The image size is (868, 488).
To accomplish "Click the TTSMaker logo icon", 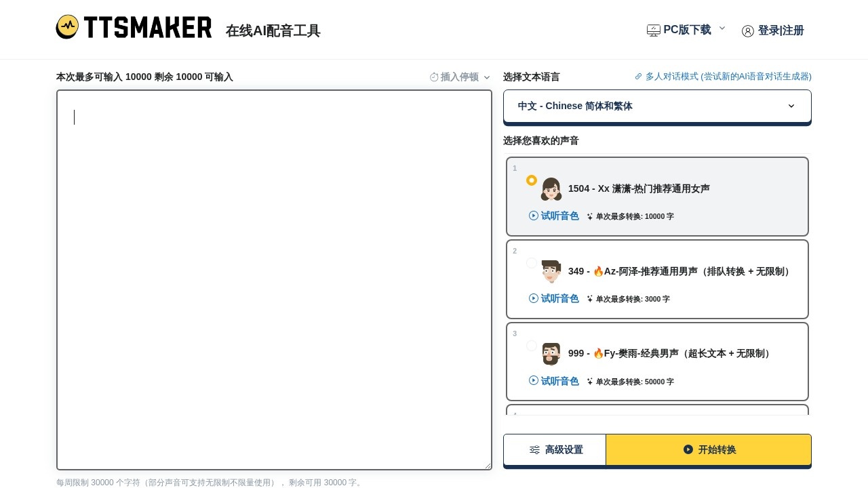I will pyautogui.click(x=68, y=27).
